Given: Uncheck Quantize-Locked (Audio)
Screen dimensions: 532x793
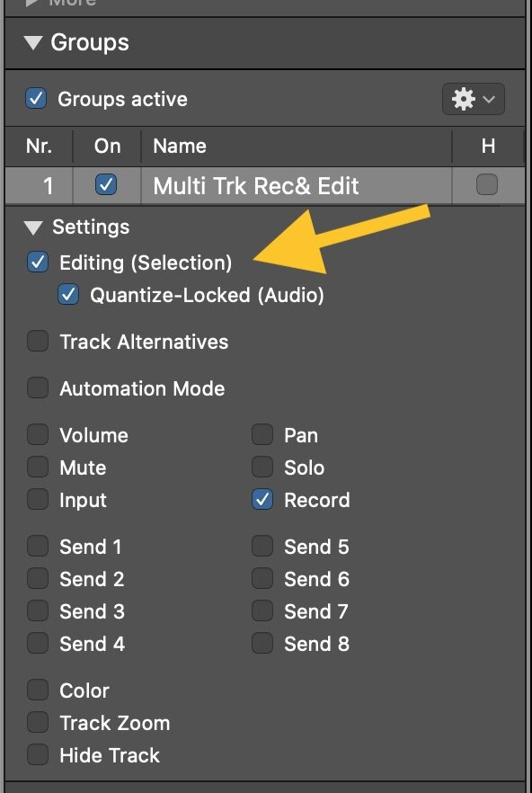Looking at the screenshot, I should [68, 295].
